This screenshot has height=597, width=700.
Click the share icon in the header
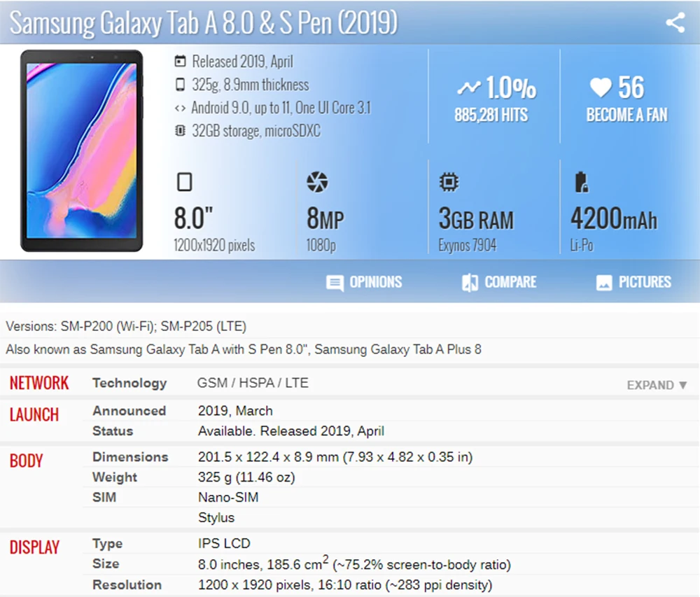coord(675,22)
